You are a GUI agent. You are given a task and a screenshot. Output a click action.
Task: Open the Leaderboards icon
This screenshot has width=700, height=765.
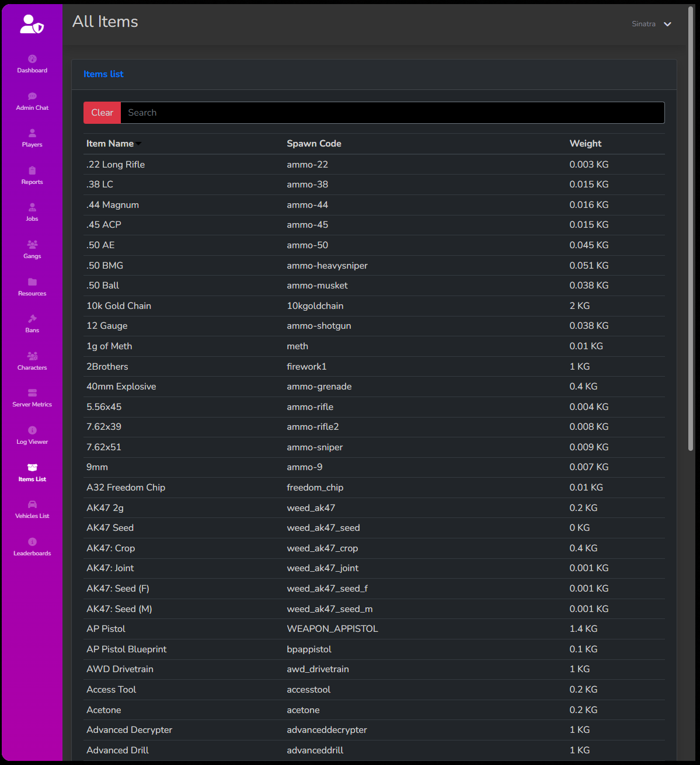click(x=32, y=542)
